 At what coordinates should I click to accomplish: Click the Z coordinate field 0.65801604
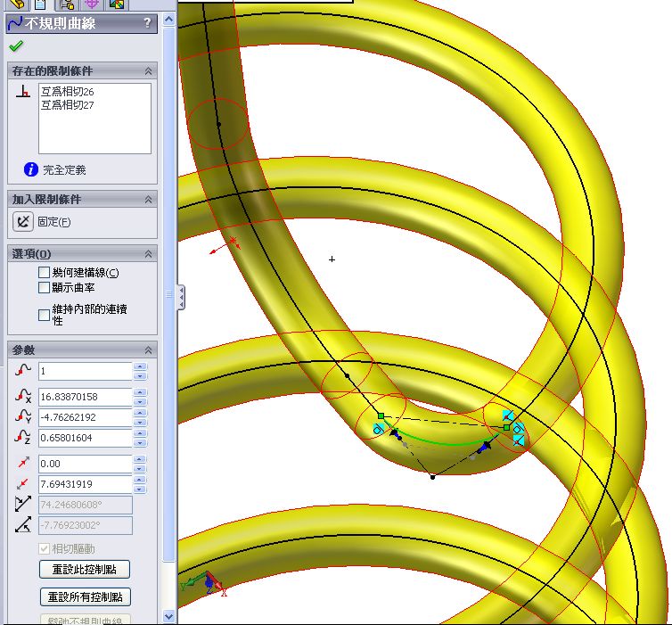coord(86,438)
